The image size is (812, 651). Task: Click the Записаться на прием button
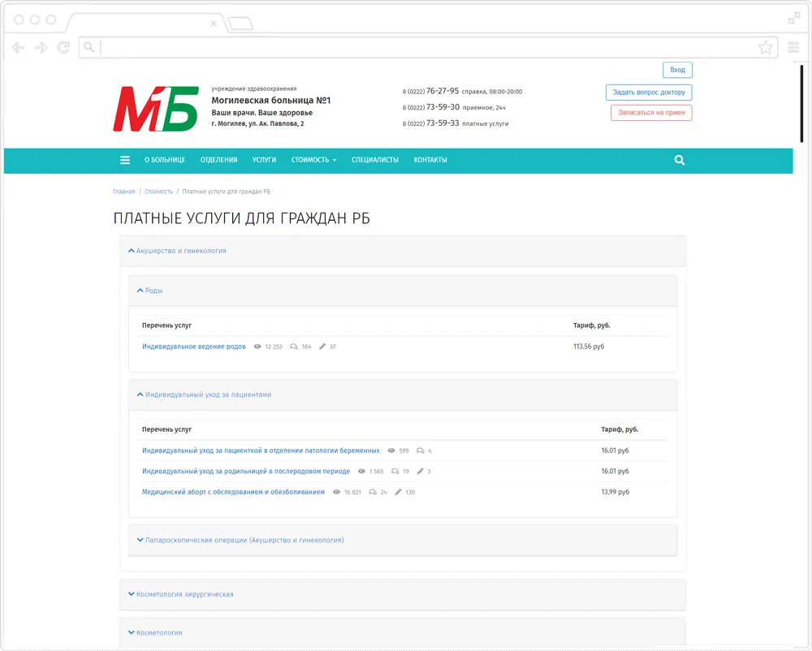[651, 113]
